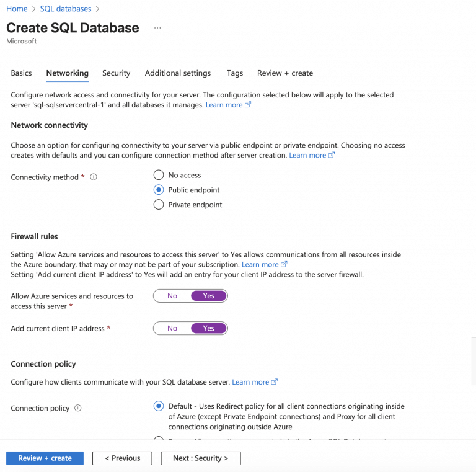Open Learn more link under Connection policy
476x472 pixels.
(x=250, y=382)
